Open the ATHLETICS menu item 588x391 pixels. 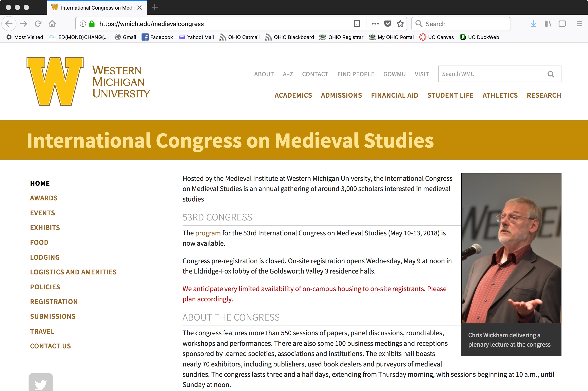(x=500, y=95)
